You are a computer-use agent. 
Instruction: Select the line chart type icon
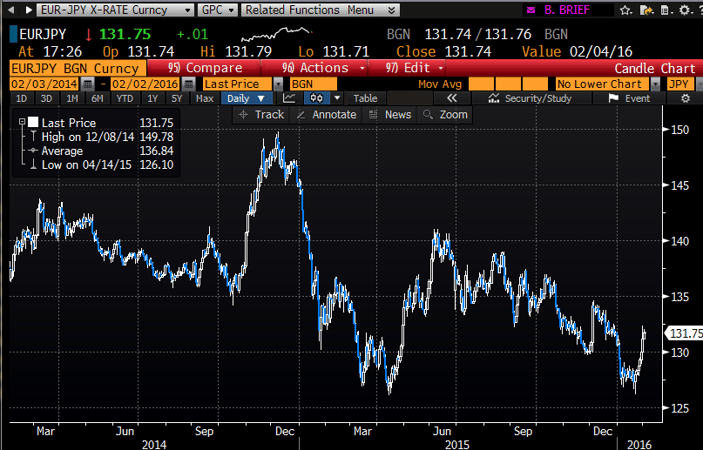(290, 99)
